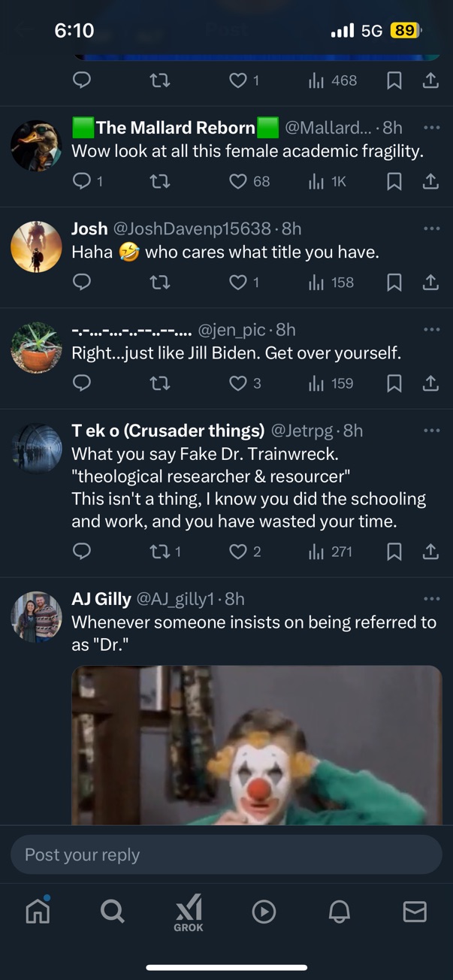Open Grok from bottom bar
453x980 pixels.
[x=188, y=912]
